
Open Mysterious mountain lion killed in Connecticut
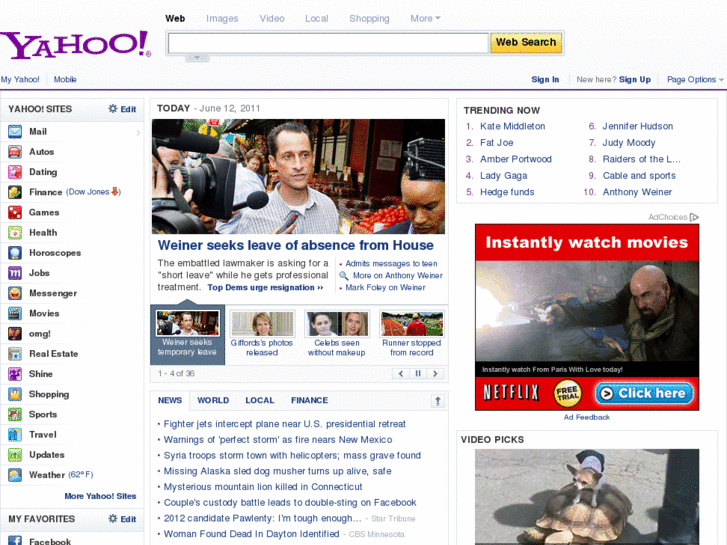click(263, 487)
